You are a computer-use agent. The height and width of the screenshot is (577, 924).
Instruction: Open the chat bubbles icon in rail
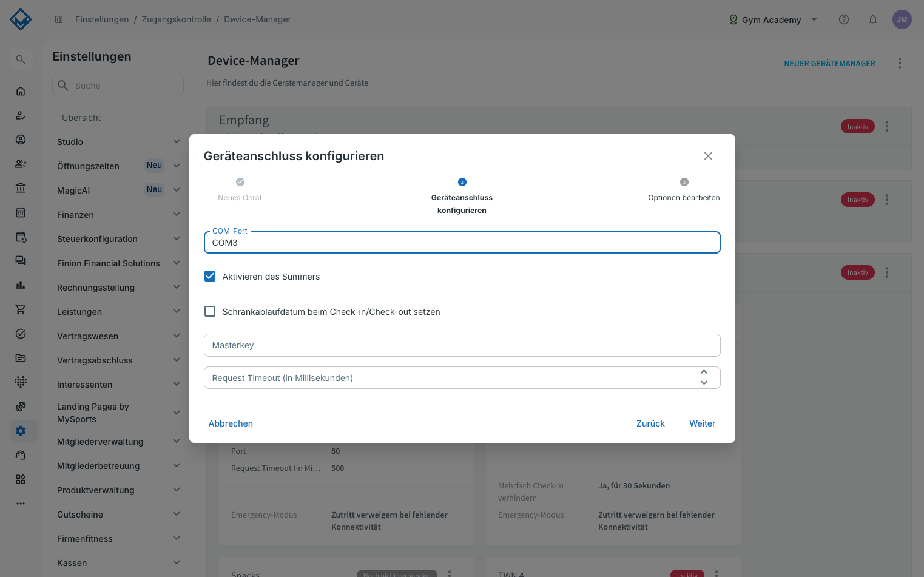click(21, 261)
